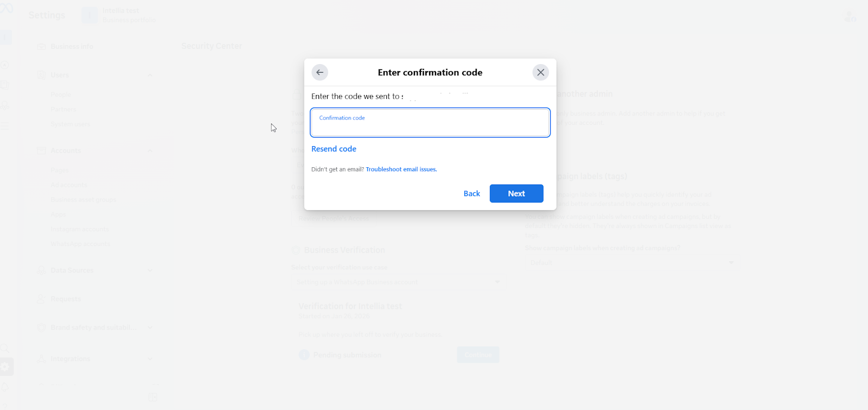Collapse the Users section chevron
The width and height of the screenshot is (868, 410).
pos(150,75)
